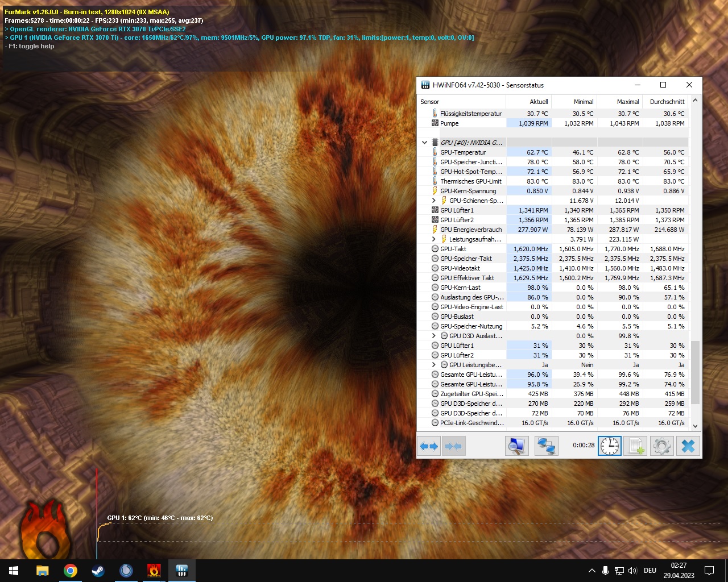Click the Pumpe fan icon
The width and height of the screenshot is (728, 582).
pos(435,123)
